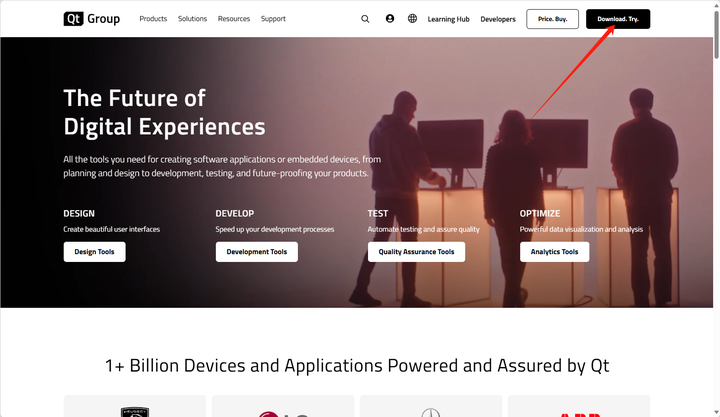Open the Solutions menu
Image resolution: width=720 pixels, height=417 pixels.
point(193,19)
